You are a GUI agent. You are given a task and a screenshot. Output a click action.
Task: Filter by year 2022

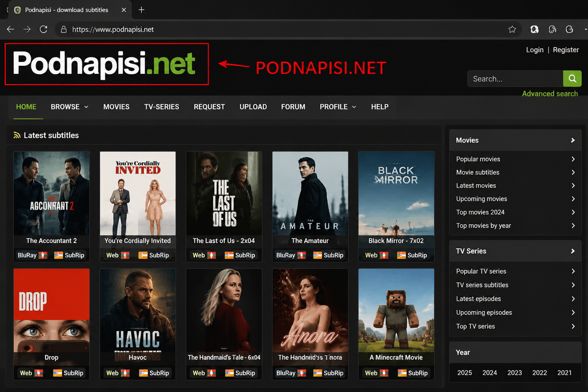[540, 373]
